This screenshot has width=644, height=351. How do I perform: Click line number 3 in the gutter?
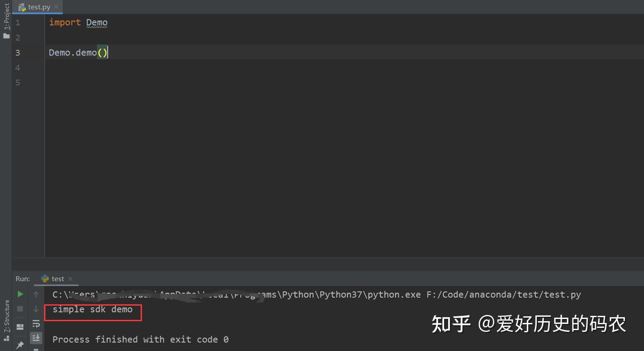pyautogui.click(x=17, y=52)
